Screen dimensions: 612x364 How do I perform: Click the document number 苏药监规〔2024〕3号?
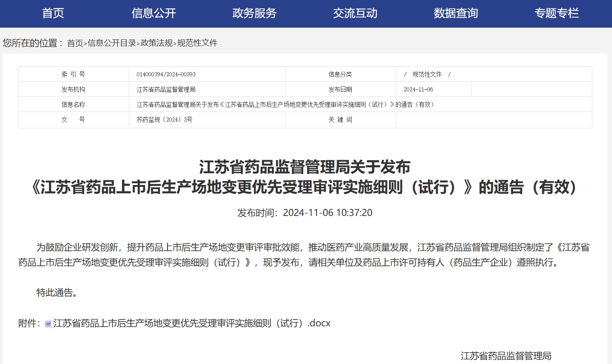coord(164,120)
